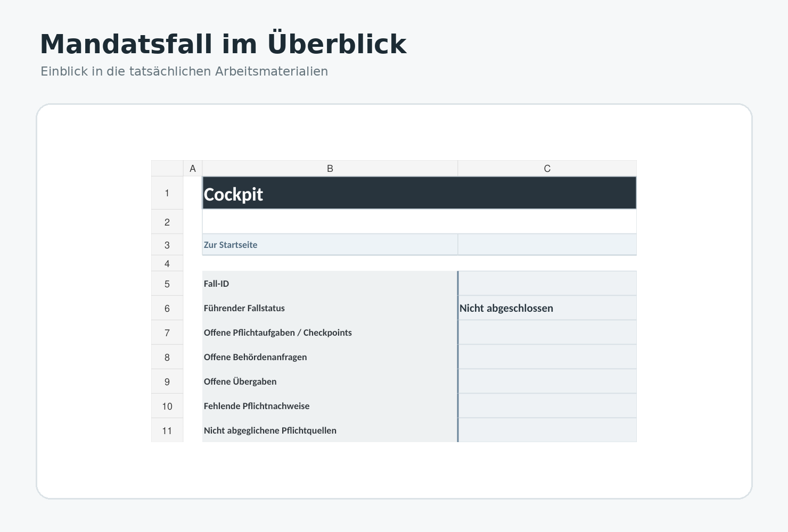The width and height of the screenshot is (788, 532).
Task: Select the Cockpit title cell
Action: click(x=419, y=193)
